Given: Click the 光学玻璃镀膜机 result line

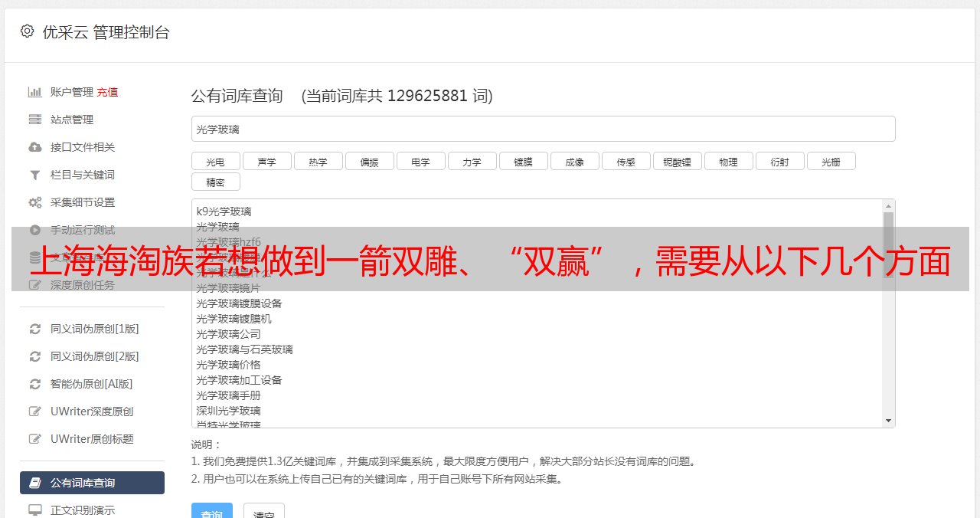Looking at the screenshot, I should coord(234,319).
